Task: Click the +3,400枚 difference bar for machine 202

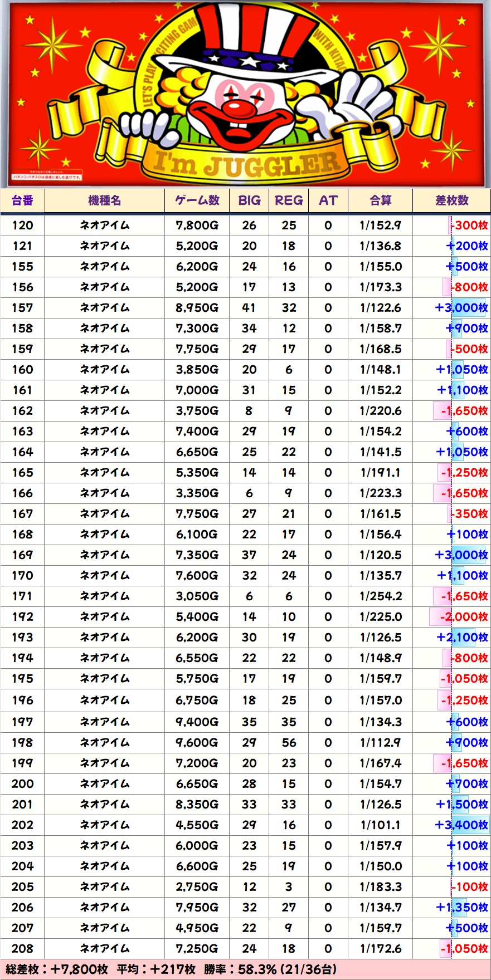Action: pyautogui.click(x=461, y=825)
